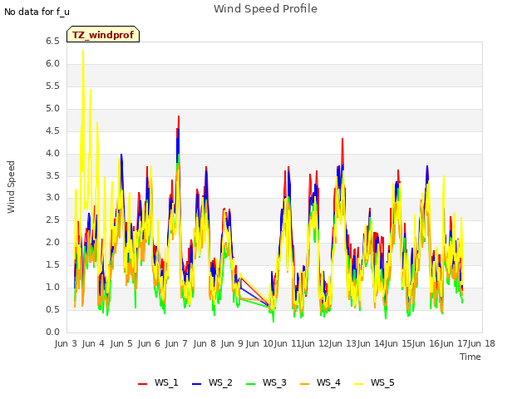532x399 pixels.
Task: Click the green WS_3 legend color marker
Action: point(251,384)
